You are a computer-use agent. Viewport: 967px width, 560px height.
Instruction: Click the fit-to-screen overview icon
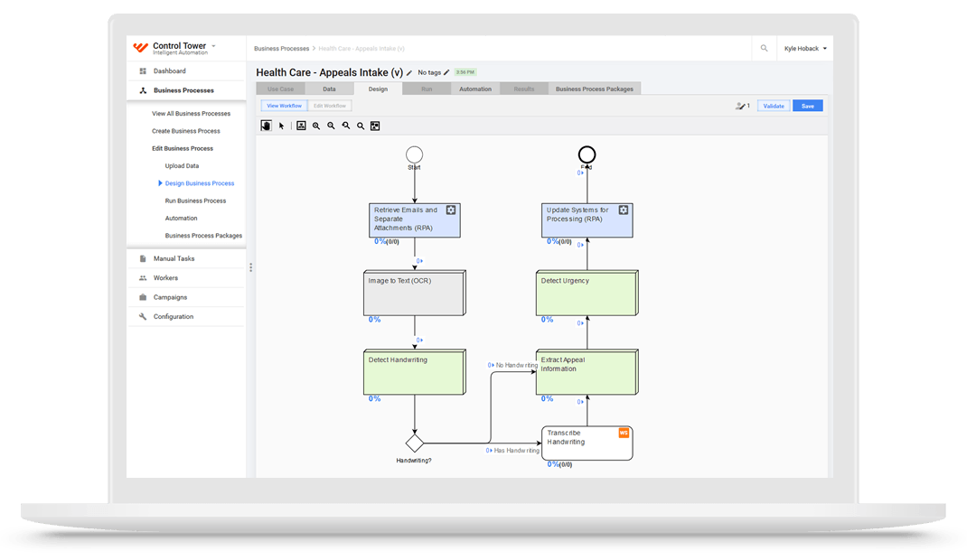coord(375,126)
